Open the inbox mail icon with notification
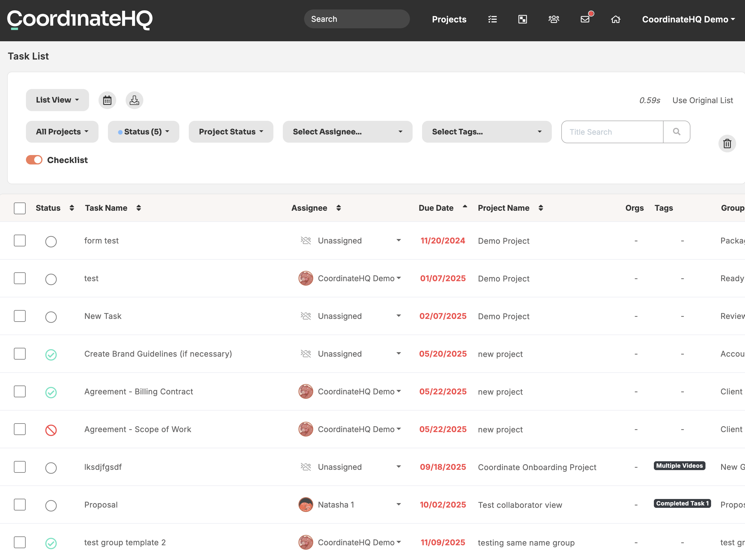The image size is (745, 560). (586, 19)
